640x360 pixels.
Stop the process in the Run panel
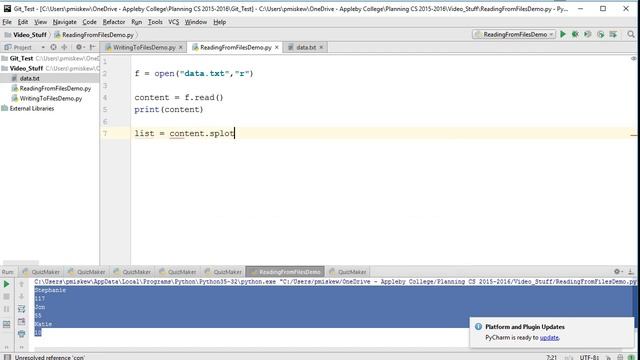tap(7, 296)
